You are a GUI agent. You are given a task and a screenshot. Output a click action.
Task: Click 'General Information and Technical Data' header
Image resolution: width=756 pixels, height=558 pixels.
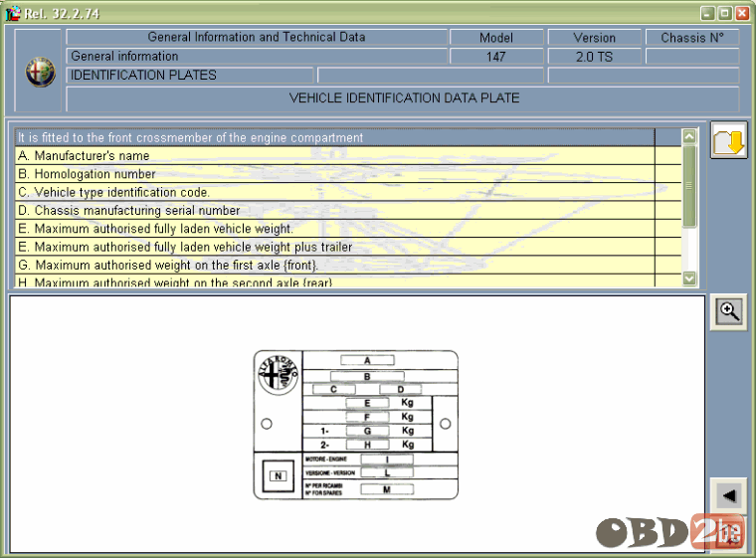[257, 37]
